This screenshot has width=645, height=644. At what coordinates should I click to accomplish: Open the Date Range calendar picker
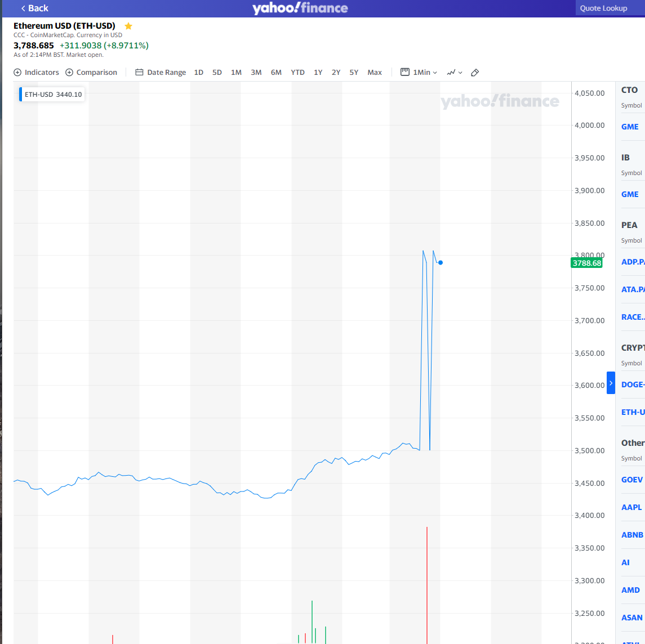point(161,73)
